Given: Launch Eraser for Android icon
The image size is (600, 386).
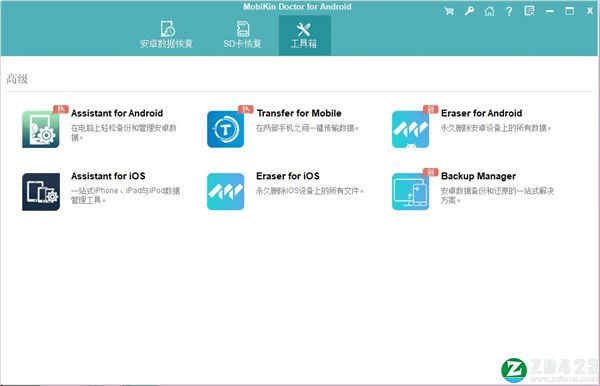Looking at the screenshot, I should [x=411, y=129].
